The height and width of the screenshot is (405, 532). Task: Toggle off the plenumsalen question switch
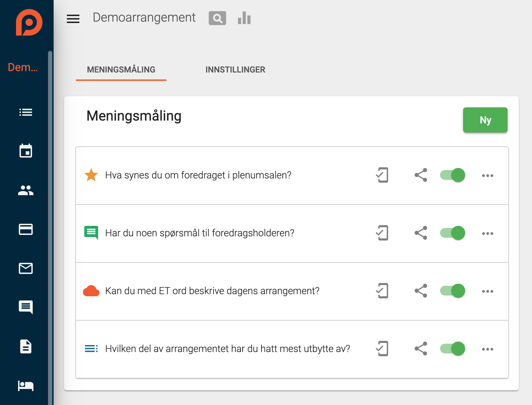[x=453, y=175]
